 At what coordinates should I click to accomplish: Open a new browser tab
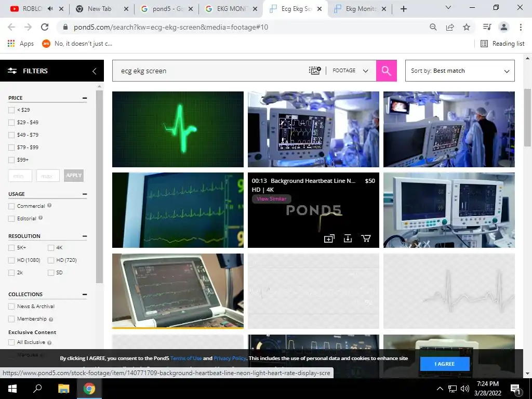(x=403, y=9)
